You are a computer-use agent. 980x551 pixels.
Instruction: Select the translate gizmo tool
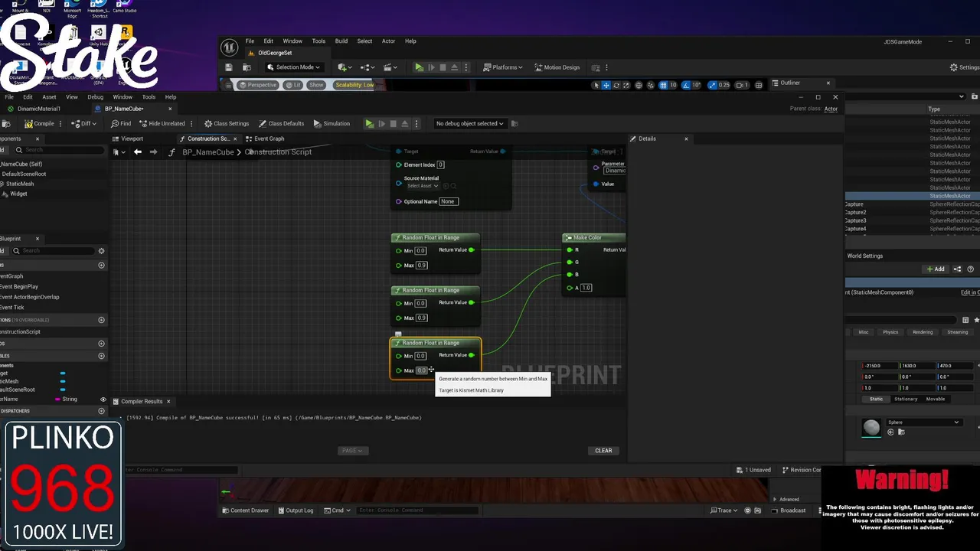pos(606,85)
